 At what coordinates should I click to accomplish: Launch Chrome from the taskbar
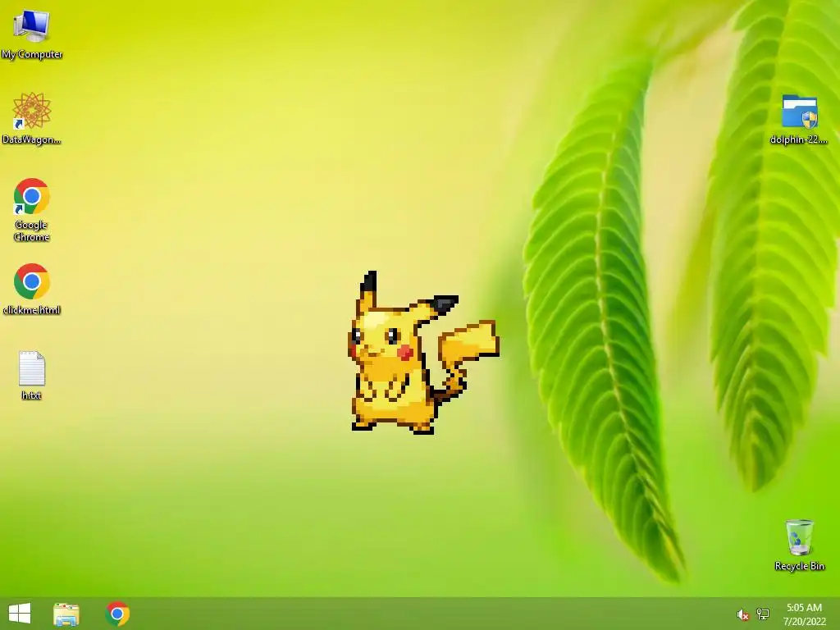[x=117, y=614]
